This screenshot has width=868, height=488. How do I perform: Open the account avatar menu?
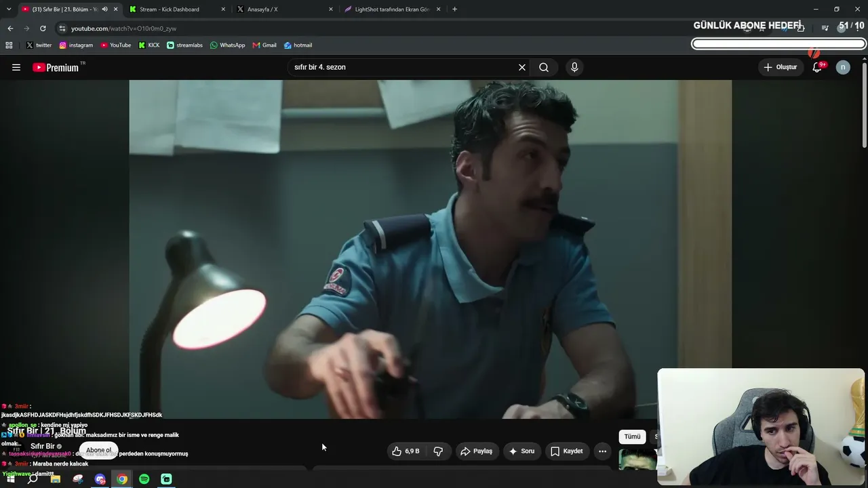[843, 67]
